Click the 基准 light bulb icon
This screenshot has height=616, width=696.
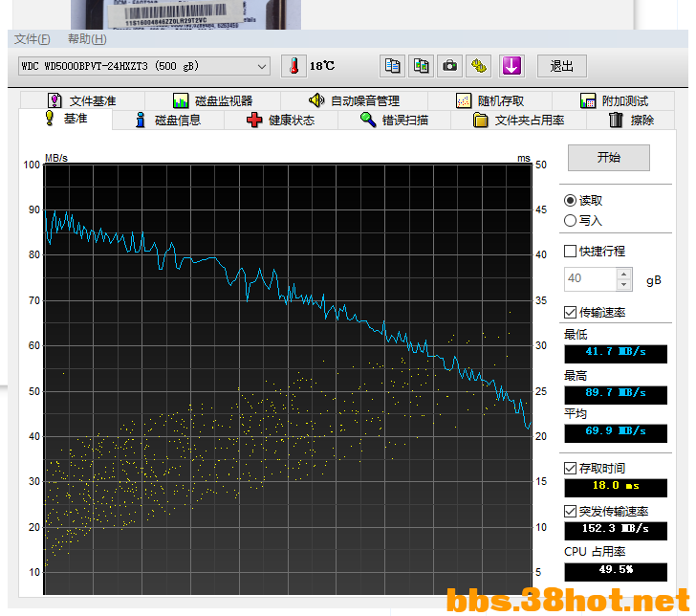pos(50,119)
